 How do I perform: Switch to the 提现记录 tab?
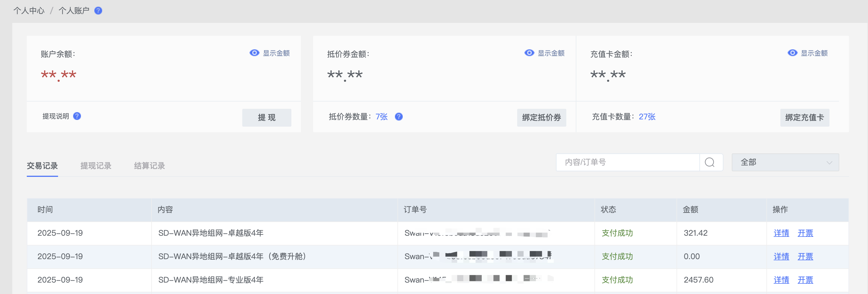[96, 166]
